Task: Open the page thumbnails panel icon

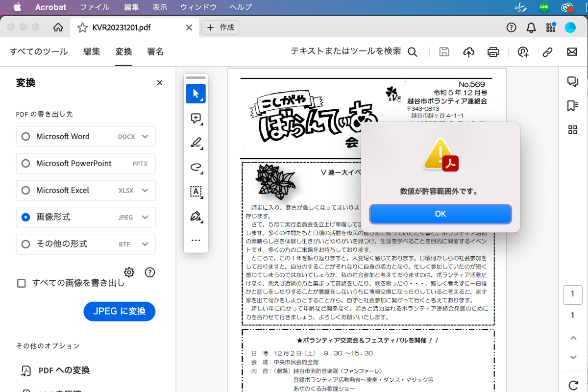Action: (x=572, y=129)
